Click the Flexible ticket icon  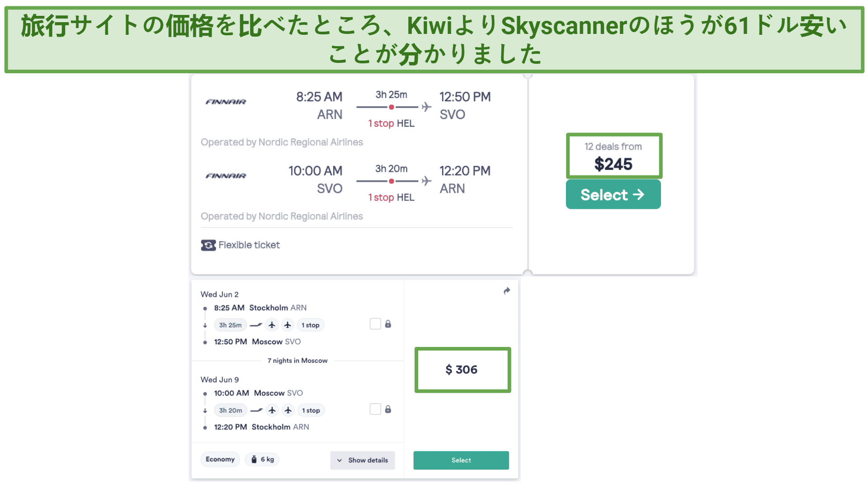pos(208,245)
